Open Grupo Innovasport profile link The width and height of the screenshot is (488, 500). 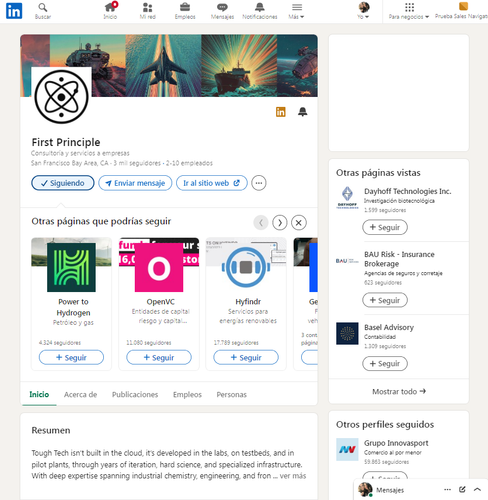click(x=396, y=443)
